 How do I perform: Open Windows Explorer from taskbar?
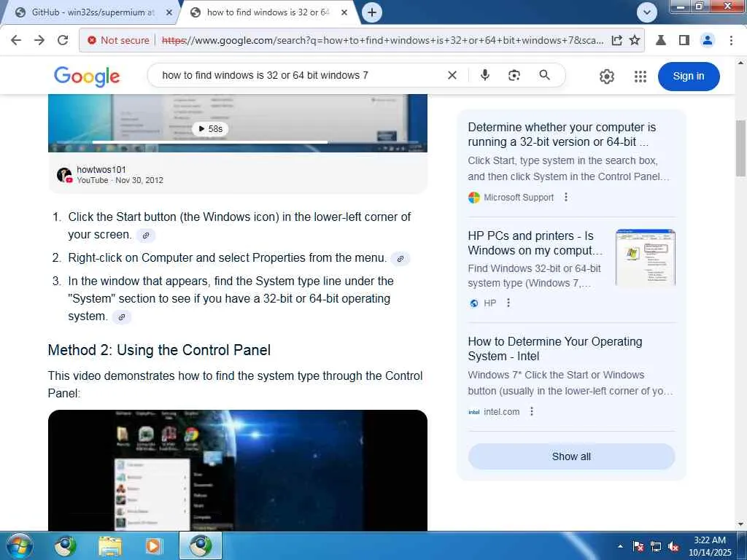tap(110, 545)
